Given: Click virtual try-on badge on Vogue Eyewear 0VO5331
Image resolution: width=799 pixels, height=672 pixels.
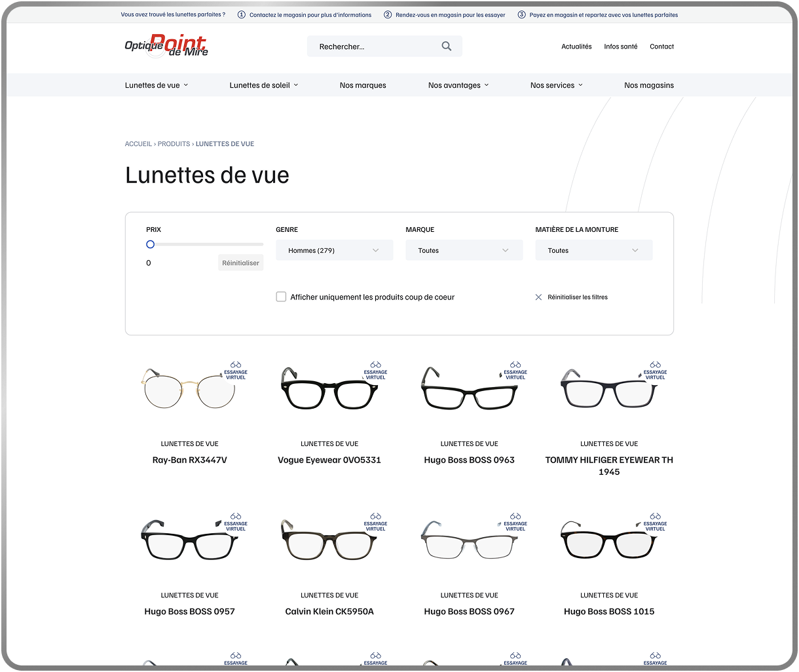Looking at the screenshot, I should [x=375, y=371].
